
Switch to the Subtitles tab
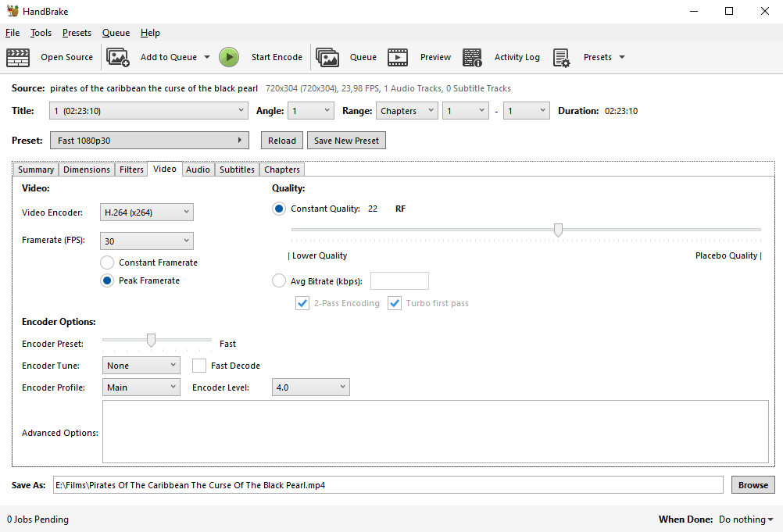tap(237, 170)
